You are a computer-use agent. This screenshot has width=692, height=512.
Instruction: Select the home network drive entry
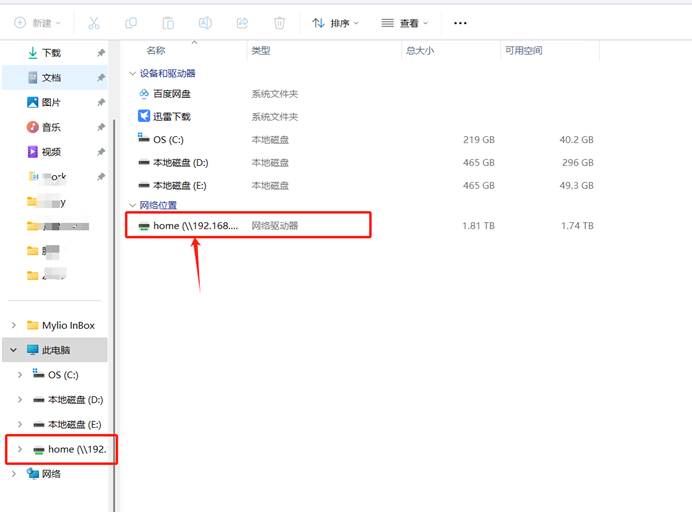(195, 226)
